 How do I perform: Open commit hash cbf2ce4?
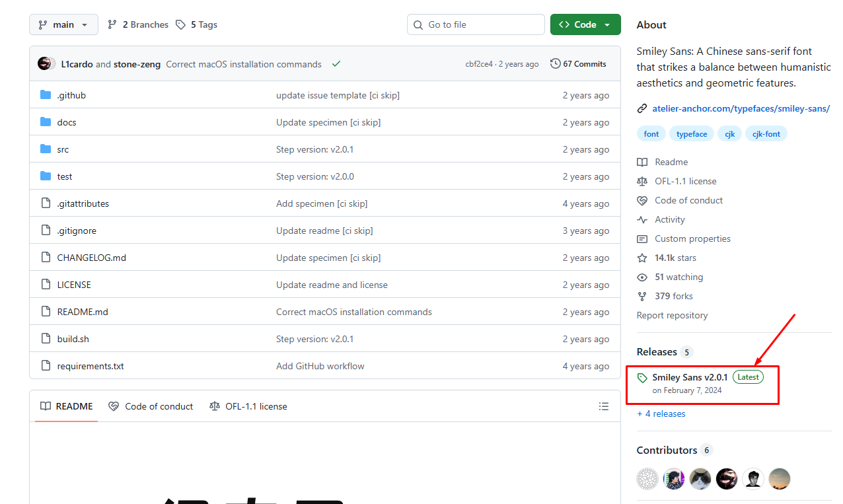click(479, 64)
